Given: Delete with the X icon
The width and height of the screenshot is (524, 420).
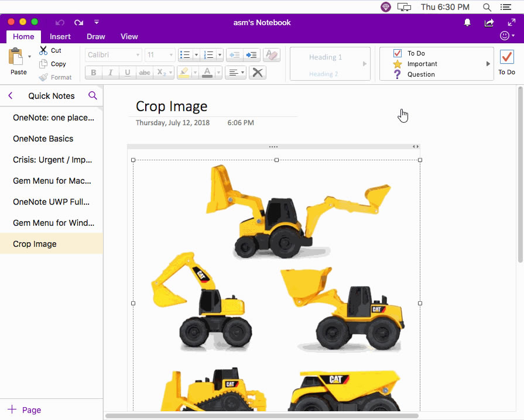Looking at the screenshot, I should (x=256, y=72).
